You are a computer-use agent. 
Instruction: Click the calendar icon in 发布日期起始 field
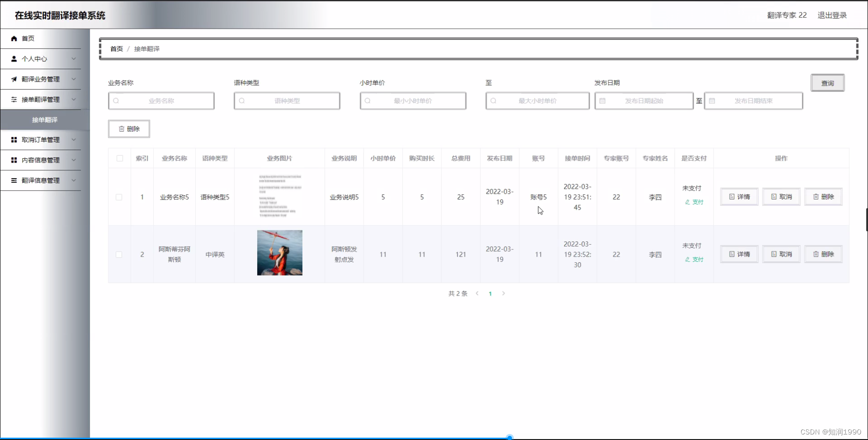point(603,101)
